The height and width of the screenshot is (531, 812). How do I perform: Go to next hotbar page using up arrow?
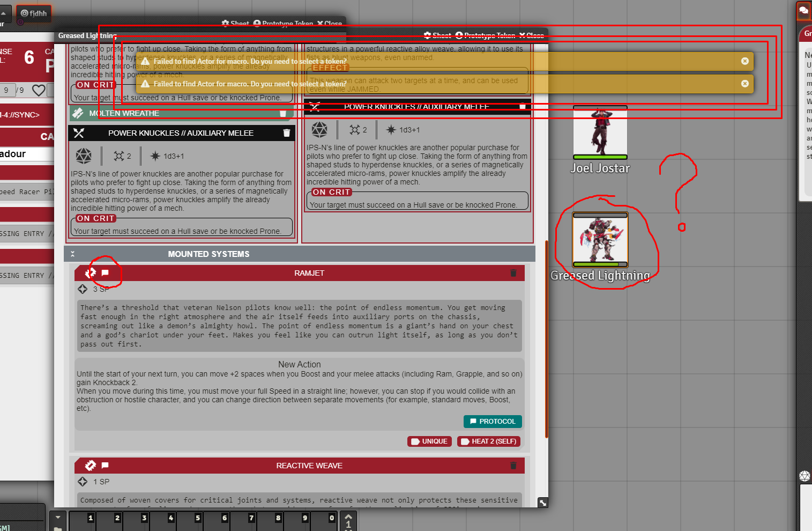[x=348, y=517]
